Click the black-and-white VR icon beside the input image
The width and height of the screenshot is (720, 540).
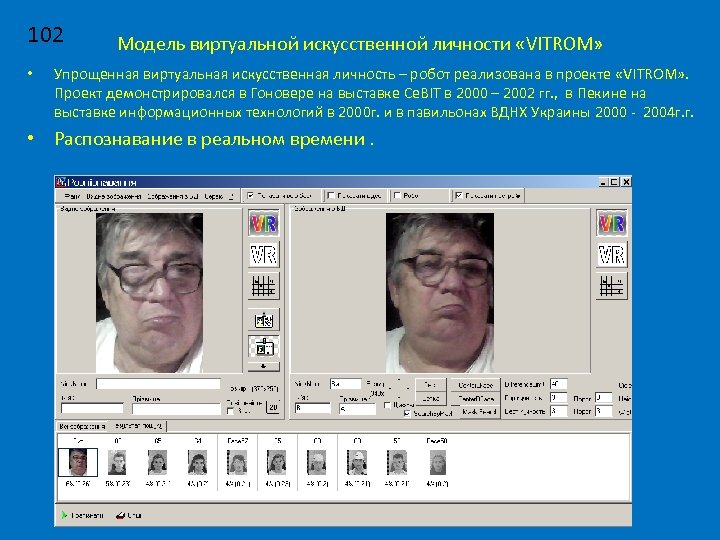tap(264, 255)
